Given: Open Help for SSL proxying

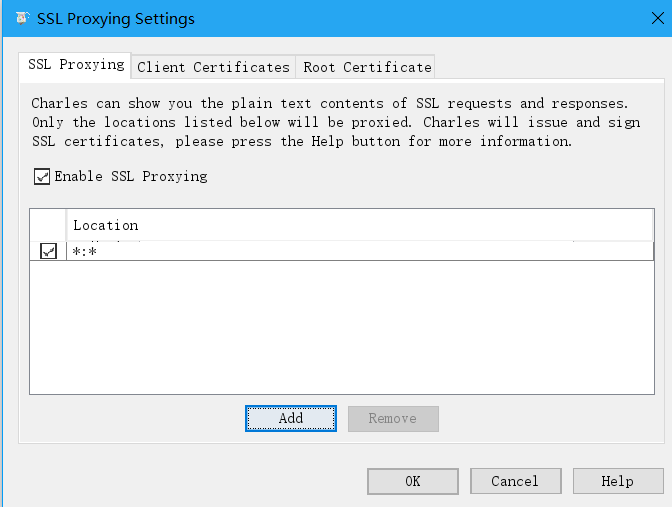Looking at the screenshot, I should coord(617,481).
